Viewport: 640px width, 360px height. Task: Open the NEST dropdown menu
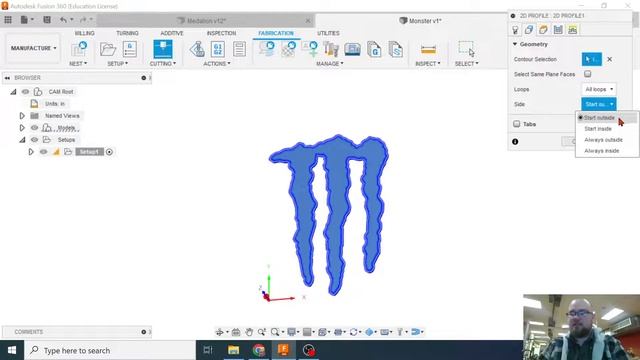(x=78, y=64)
